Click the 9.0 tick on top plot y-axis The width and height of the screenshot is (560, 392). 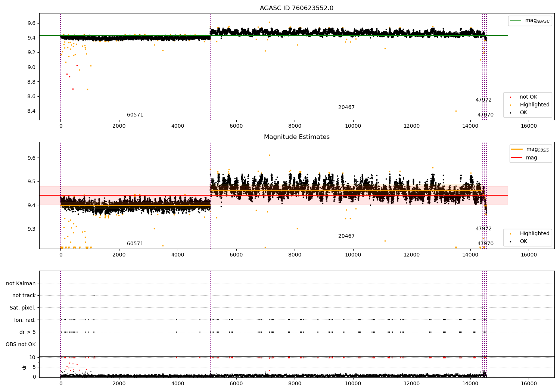tap(31, 67)
